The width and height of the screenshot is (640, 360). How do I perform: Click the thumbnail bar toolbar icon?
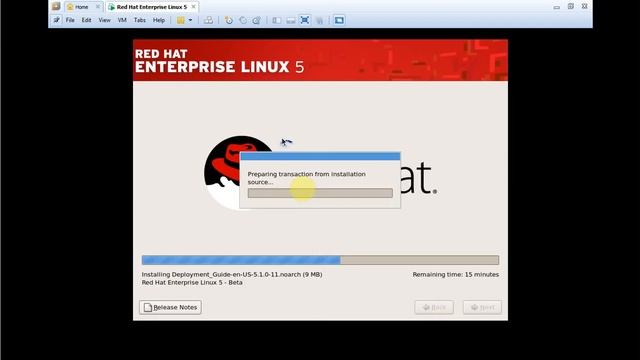[291, 20]
